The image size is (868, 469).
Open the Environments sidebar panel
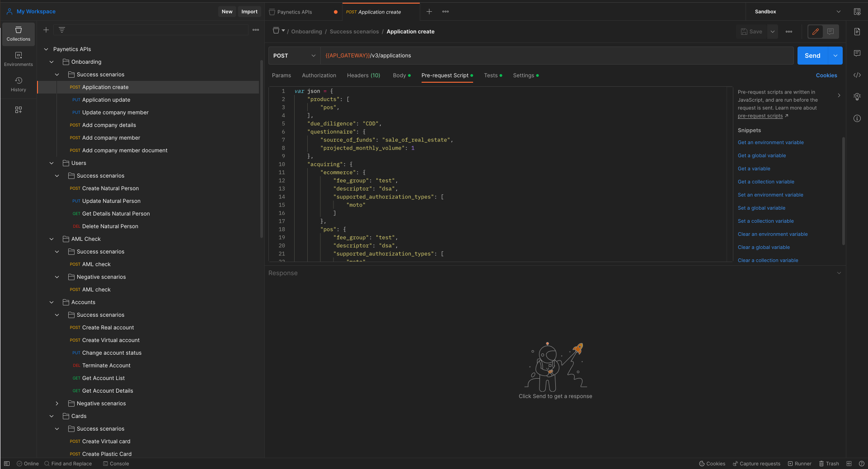pos(19,59)
